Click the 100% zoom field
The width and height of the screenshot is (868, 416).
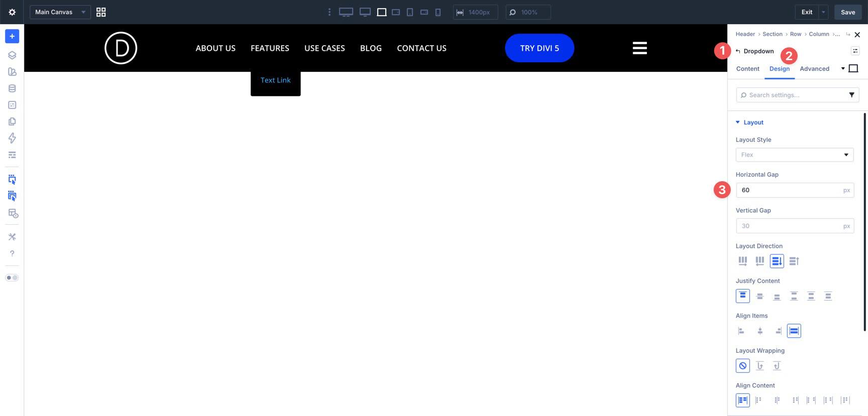click(528, 12)
